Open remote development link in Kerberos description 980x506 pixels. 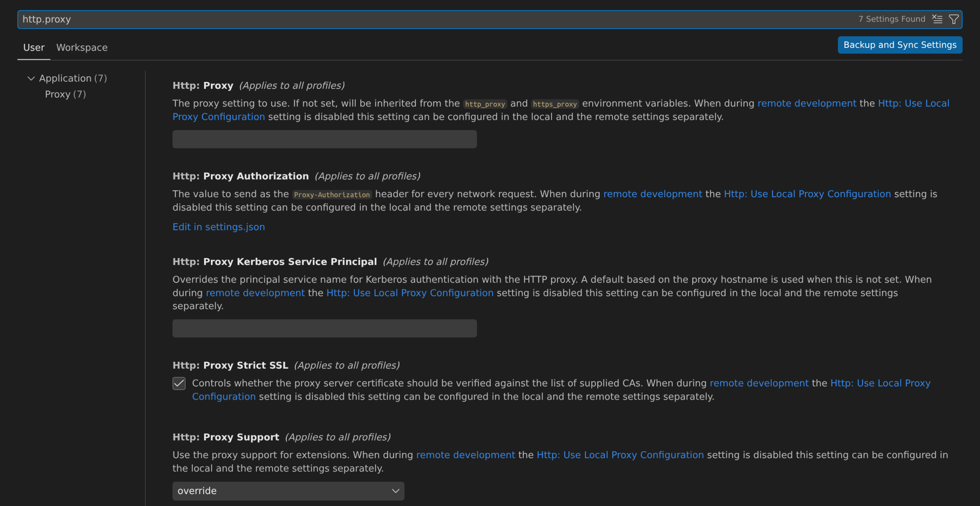click(255, 293)
